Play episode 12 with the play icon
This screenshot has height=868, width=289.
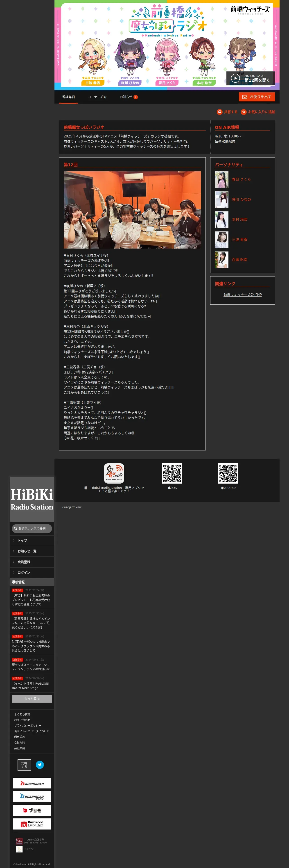[x=235, y=78]
